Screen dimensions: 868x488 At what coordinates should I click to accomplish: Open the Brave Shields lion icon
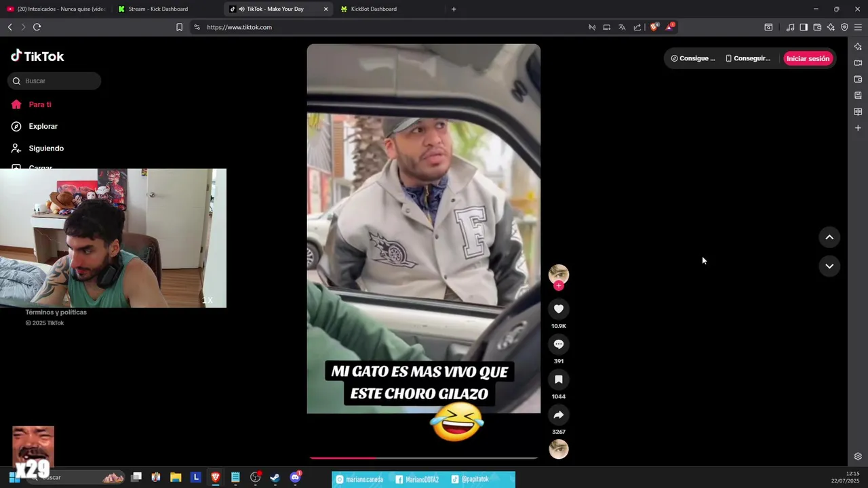tap(654, 27)
